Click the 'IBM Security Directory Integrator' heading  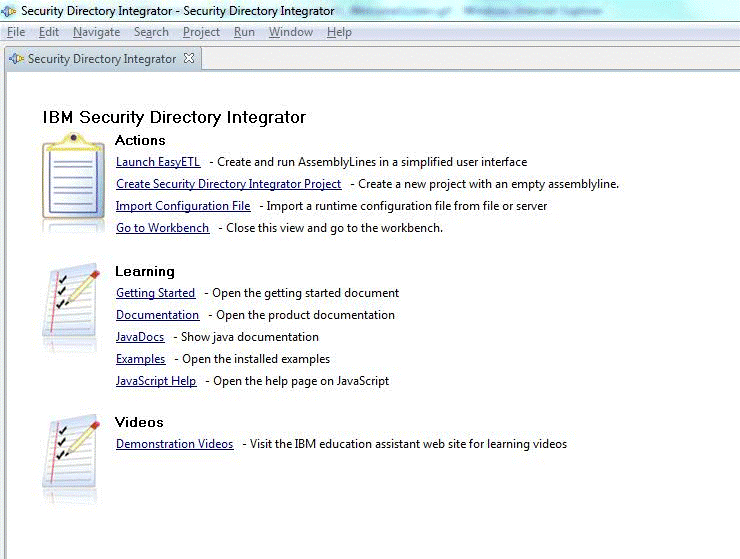[174, 117]
